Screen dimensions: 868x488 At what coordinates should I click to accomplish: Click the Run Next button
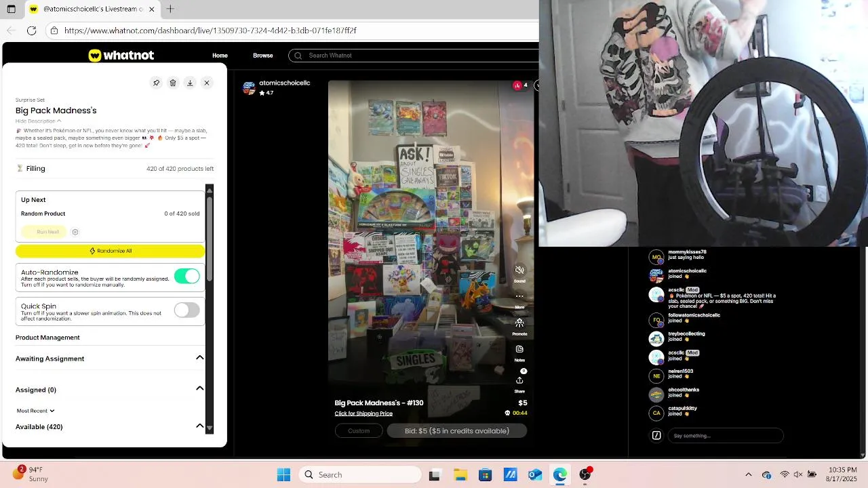point(47,232)
